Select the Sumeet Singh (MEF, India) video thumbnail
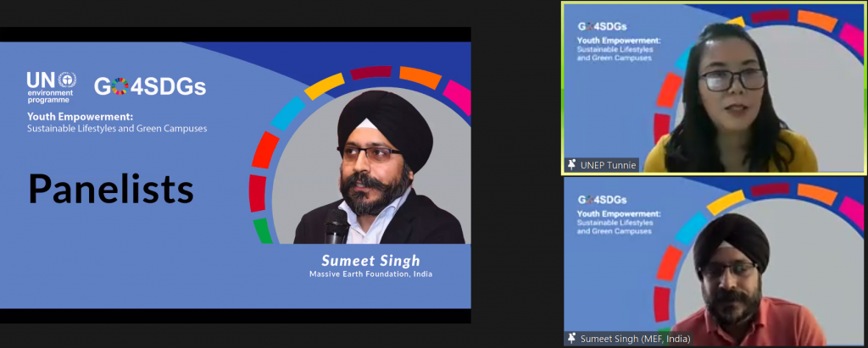Image resolution: width=868 pixels, height=348 pixels. [x=714, y=261]
